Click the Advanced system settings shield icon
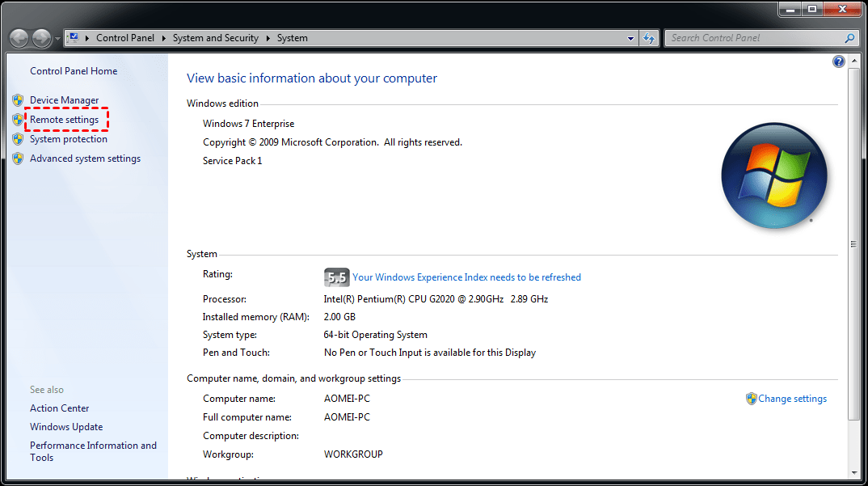The image size is (868, 486). point(18,158)
